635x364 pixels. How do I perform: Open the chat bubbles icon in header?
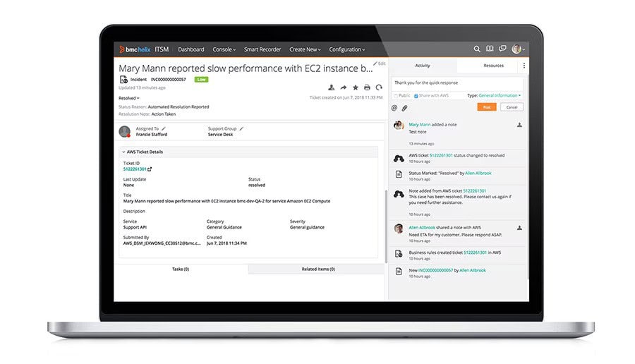(x=502, y=49)
